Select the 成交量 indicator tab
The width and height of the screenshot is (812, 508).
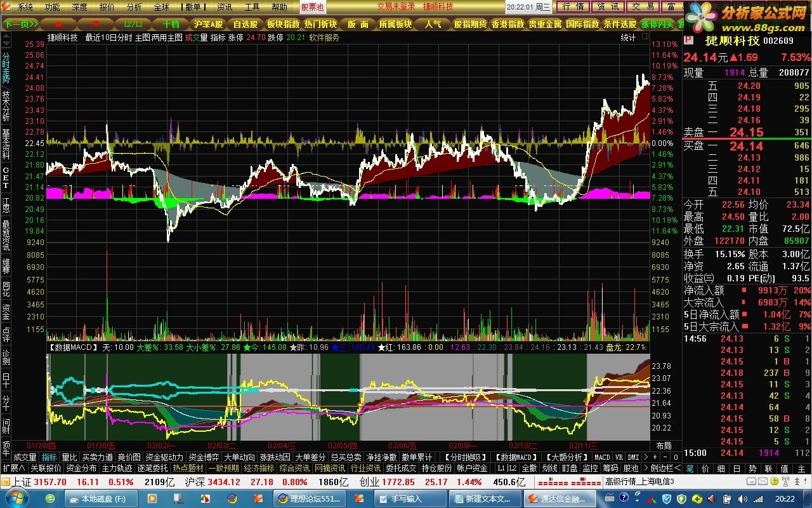(x=25, y=457)
